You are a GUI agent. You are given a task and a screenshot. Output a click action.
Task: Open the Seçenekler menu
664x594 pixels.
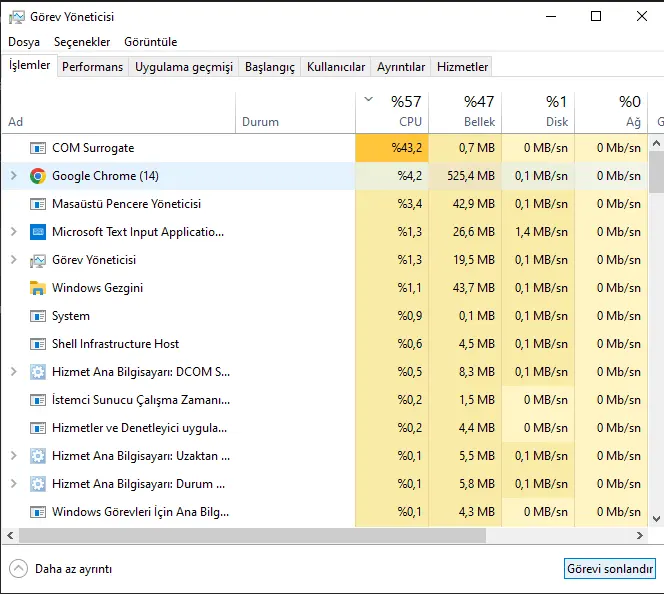82,42
